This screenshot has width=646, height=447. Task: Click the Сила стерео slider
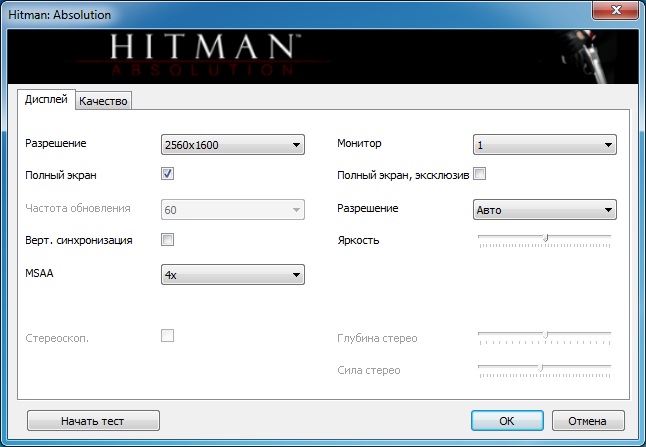[x=545, y=370]
